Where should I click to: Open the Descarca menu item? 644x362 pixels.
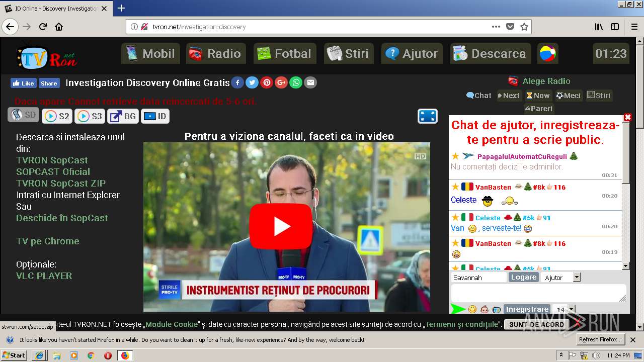491,53
